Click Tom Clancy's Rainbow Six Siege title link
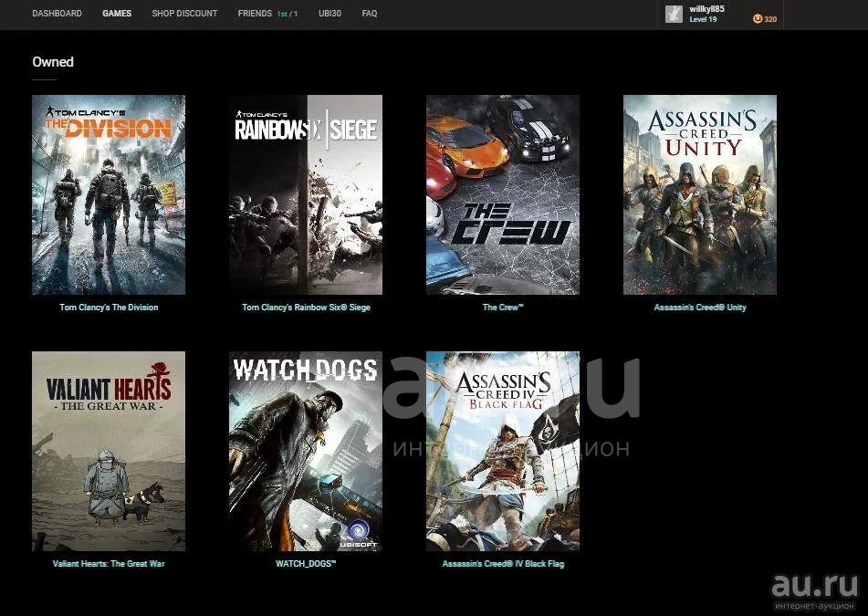This screenshot has height=616, width=868. pyautogui.click(x=306, y=308)
